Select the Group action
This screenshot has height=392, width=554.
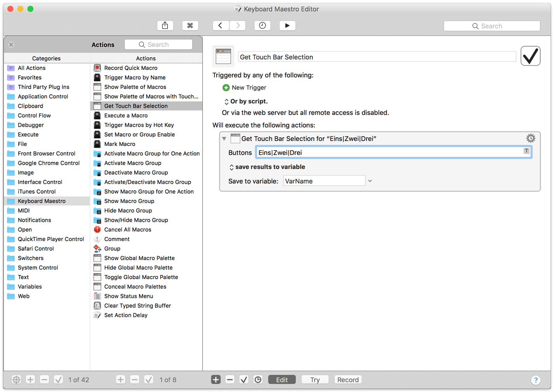pyautogui.click(x=146, y=249)
